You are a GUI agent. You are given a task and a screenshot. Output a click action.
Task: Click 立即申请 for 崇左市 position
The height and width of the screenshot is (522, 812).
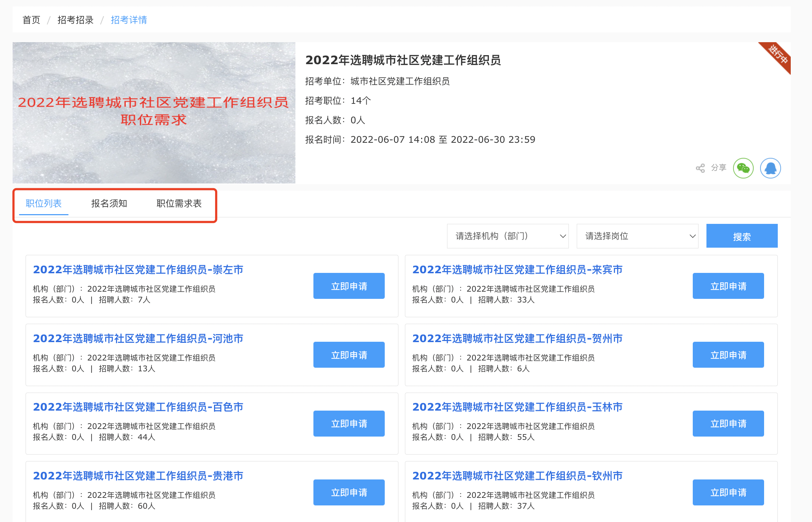[349, 286]
